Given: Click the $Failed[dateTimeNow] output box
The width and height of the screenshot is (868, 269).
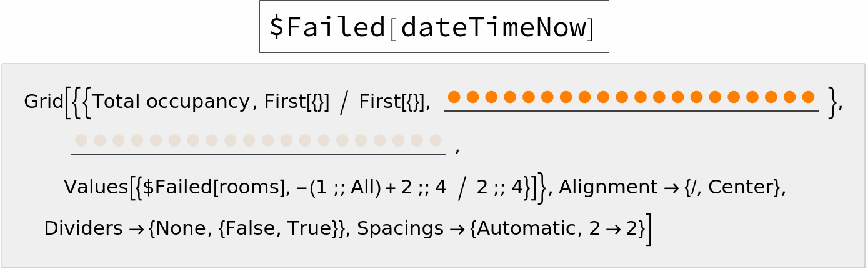Looking at the screenshot, I should [434, 27].
